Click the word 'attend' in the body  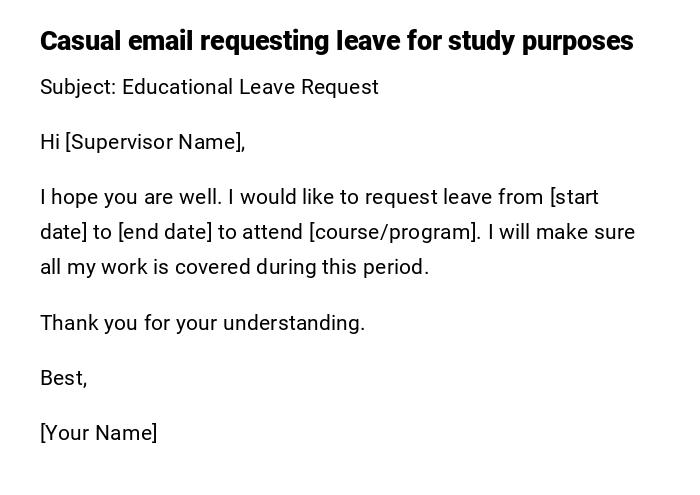pyautogui.click(x=273, y=232)
